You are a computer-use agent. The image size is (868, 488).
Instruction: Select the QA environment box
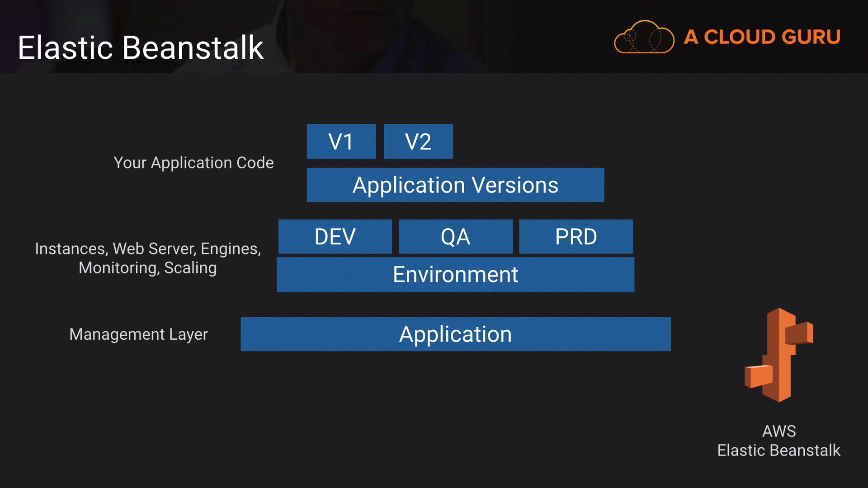coord(455,237)
